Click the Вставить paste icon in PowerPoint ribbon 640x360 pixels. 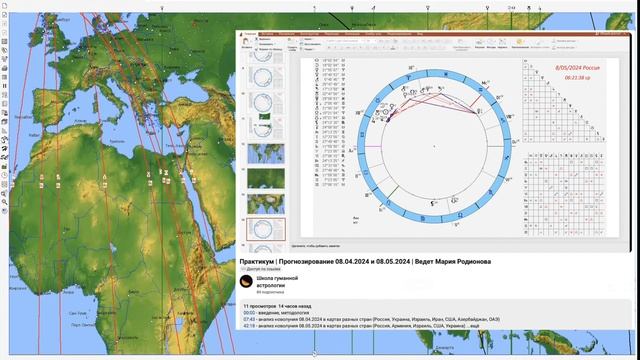coord(246,42)
